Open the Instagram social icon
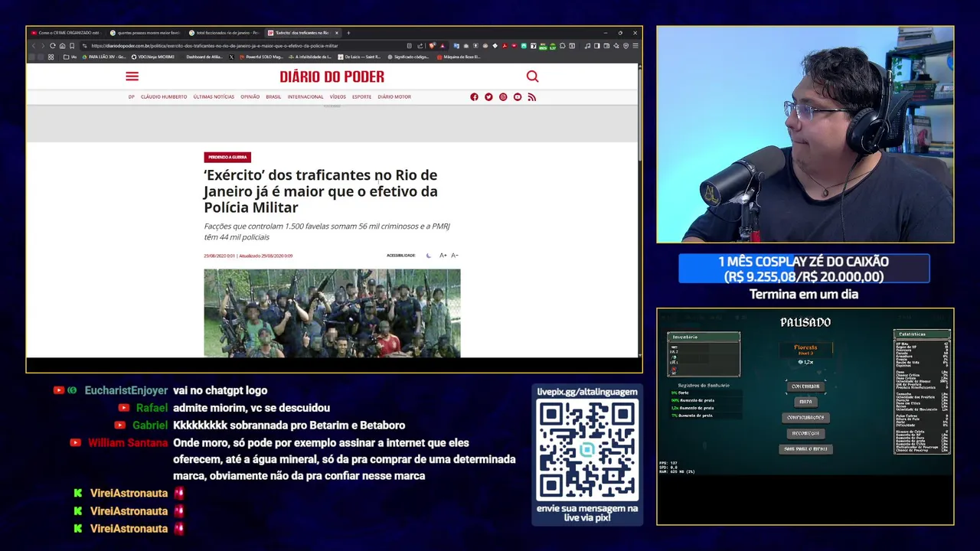The image size is (980, 551). 503,97
